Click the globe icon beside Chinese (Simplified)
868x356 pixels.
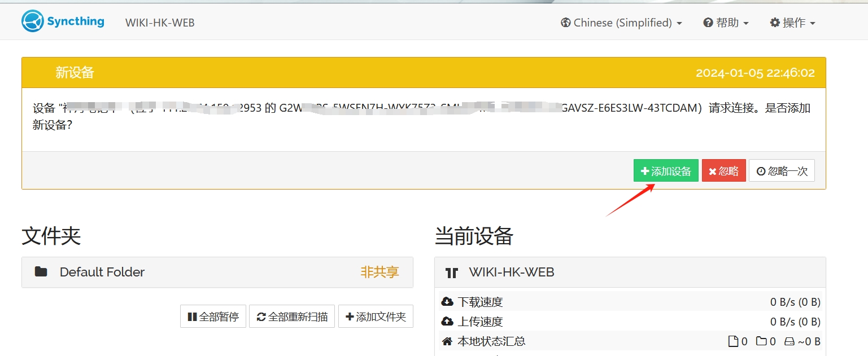(565, 23)
